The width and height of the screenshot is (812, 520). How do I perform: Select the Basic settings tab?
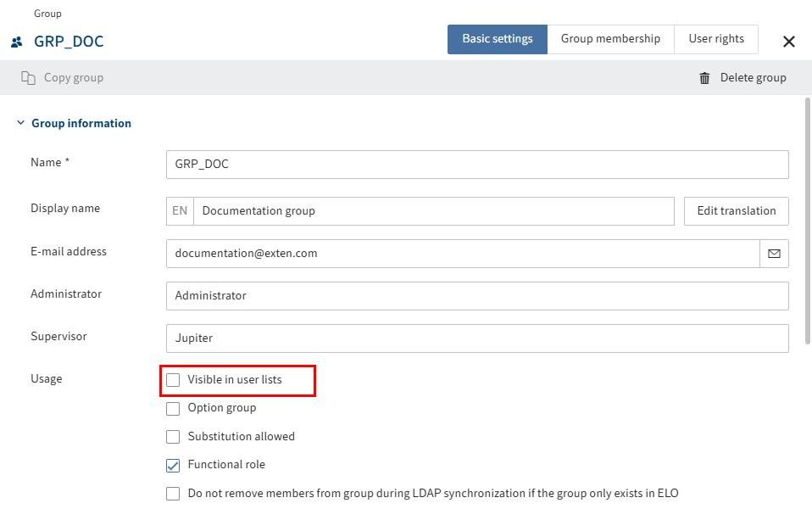click(x=498, y=38)
